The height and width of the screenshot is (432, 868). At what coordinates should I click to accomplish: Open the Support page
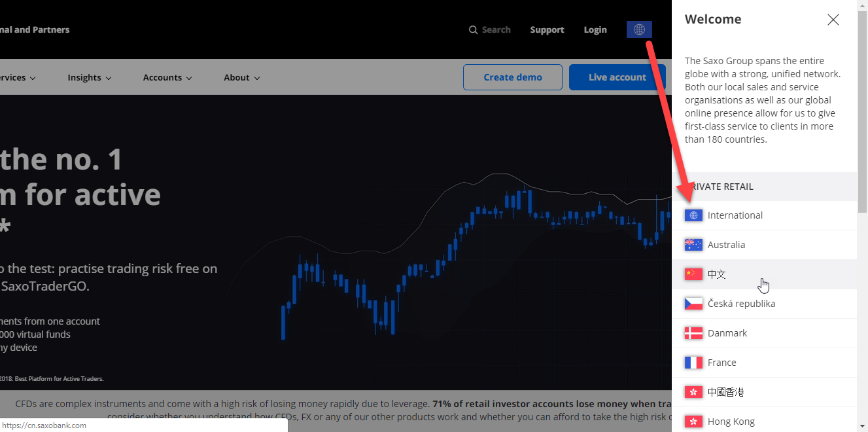[547, 30]
